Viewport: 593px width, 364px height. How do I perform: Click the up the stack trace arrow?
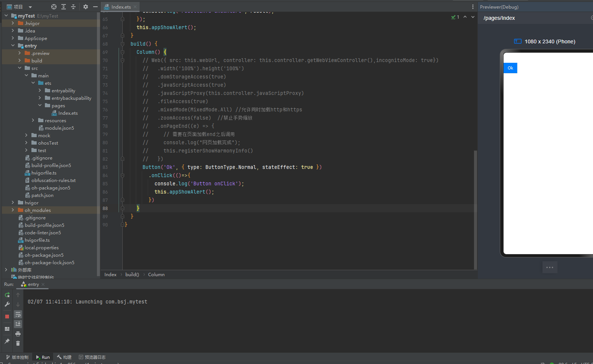click(18, 295)
